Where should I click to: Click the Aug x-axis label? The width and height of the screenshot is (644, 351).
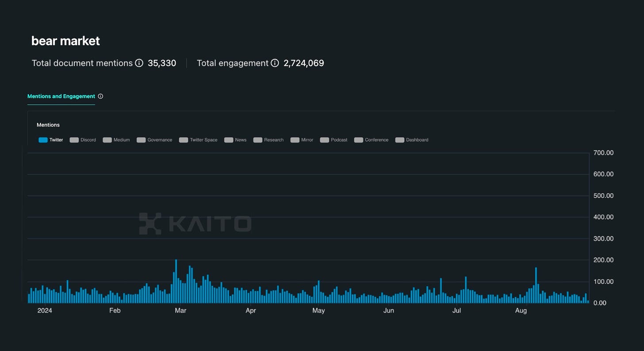(521, 311)
